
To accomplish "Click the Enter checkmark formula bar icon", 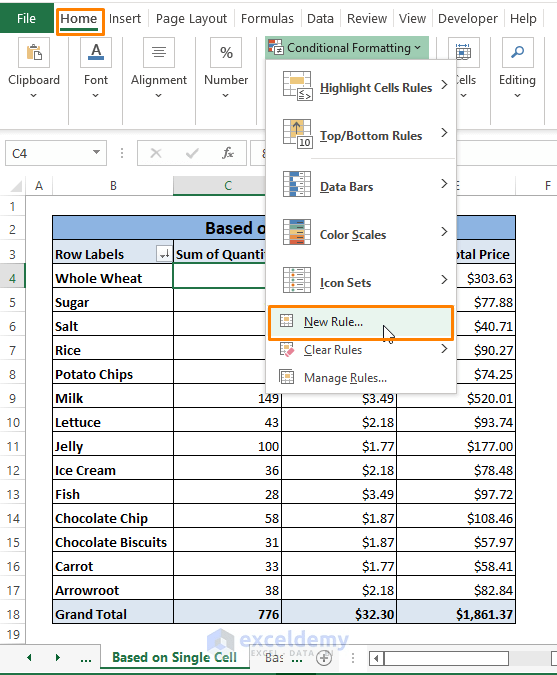I will (x=192, y=153).
